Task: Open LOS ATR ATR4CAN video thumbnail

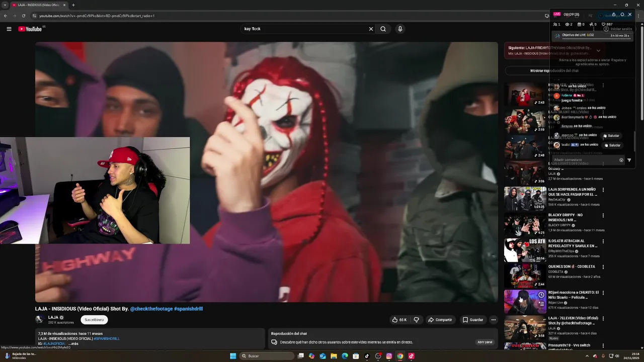Action: click(x=525, y=250)
